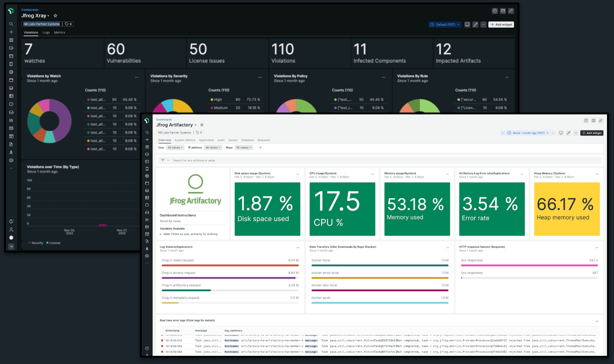614x364 pixels.
Task: Click edit pencil in Xray window toolbar
Action: coord(476,25)
